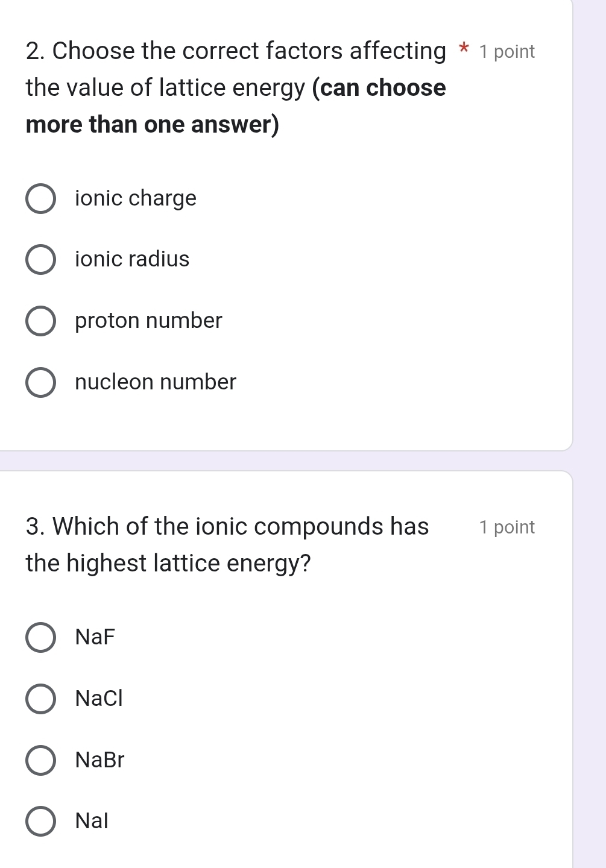Click the 'proton number' option text

pos(148,321)
